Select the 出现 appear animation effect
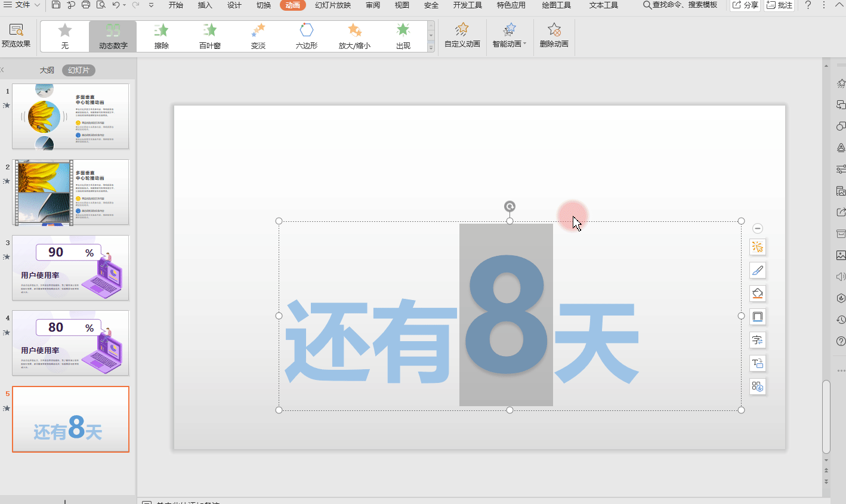This screenshot has height=504, width=846. (403, 36)
